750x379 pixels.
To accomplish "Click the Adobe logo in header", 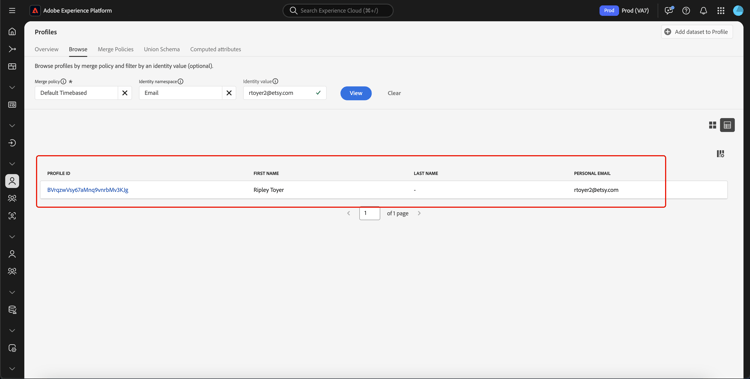I will coord(35,11).
